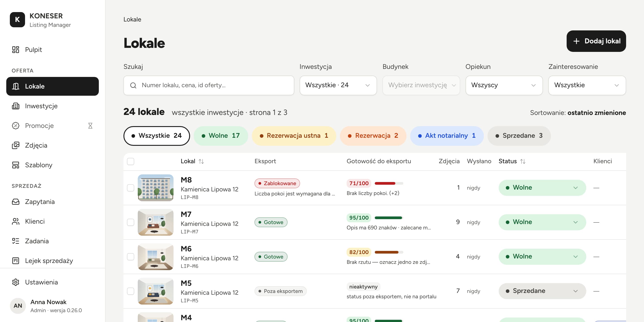Click the Zapytania inbox icon
The height and width of the screenshot is (322, 644).
[15, 201]
